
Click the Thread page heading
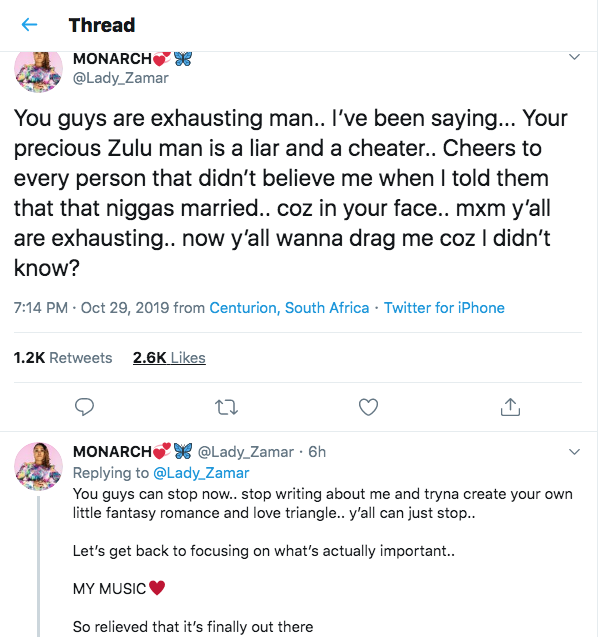(102, 25)
